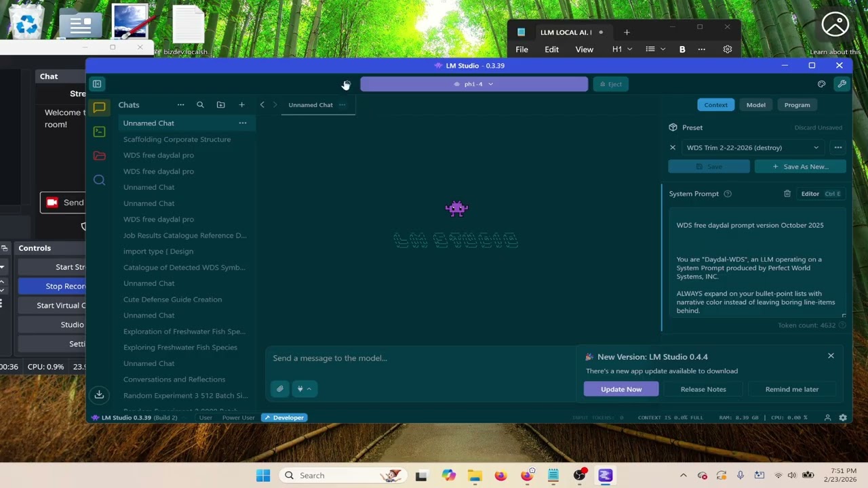Switch to the Program tab
This screenshot has height=488, width=868.
[797, 105]
